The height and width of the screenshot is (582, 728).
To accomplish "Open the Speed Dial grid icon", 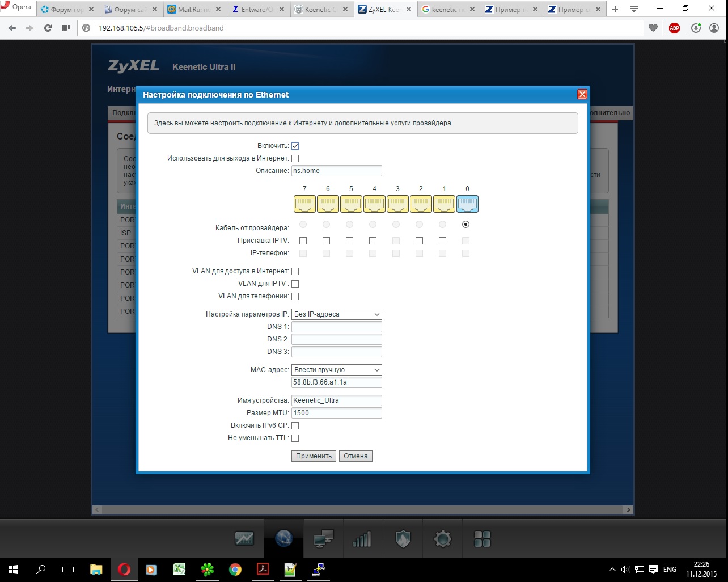I will click(x=66, y=28).
